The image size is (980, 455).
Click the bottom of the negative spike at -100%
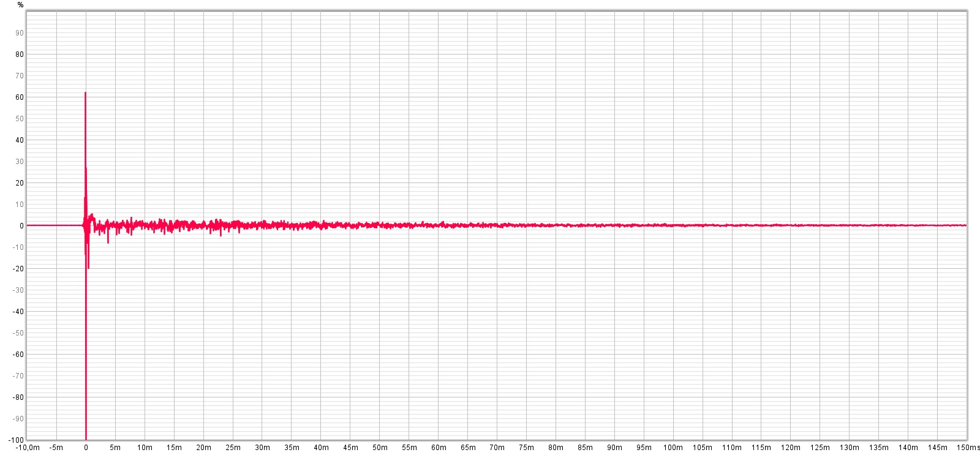[86, 437]
